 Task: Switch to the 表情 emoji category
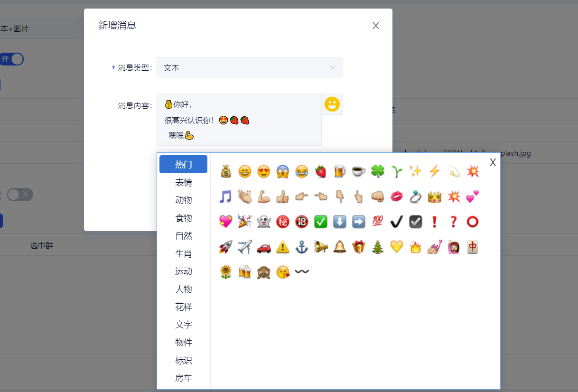point(184,182)
